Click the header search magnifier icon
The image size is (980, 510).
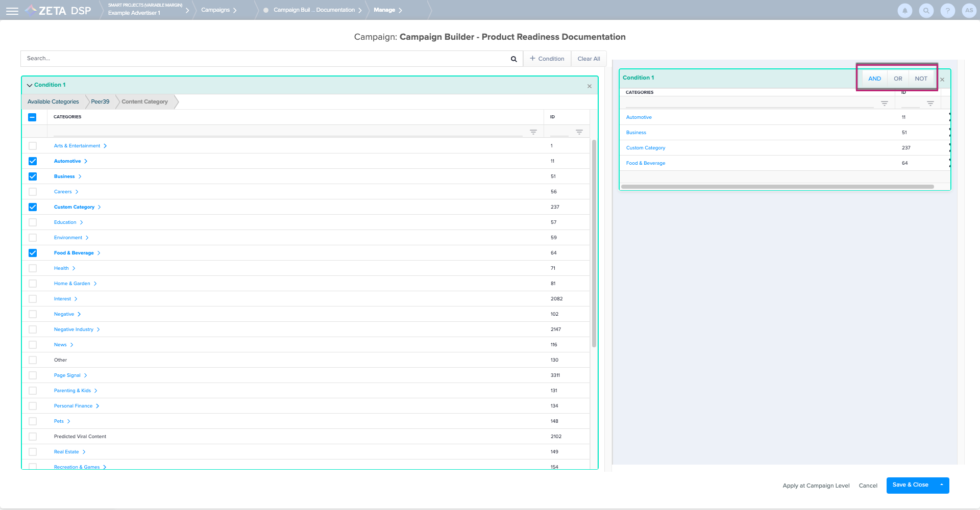(x=926, y=10)
